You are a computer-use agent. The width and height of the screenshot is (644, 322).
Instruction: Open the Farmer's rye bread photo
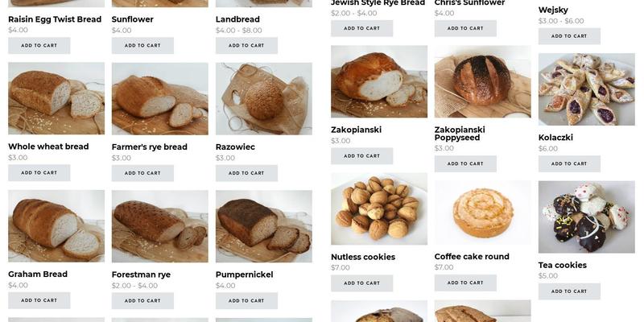point(159,98)
